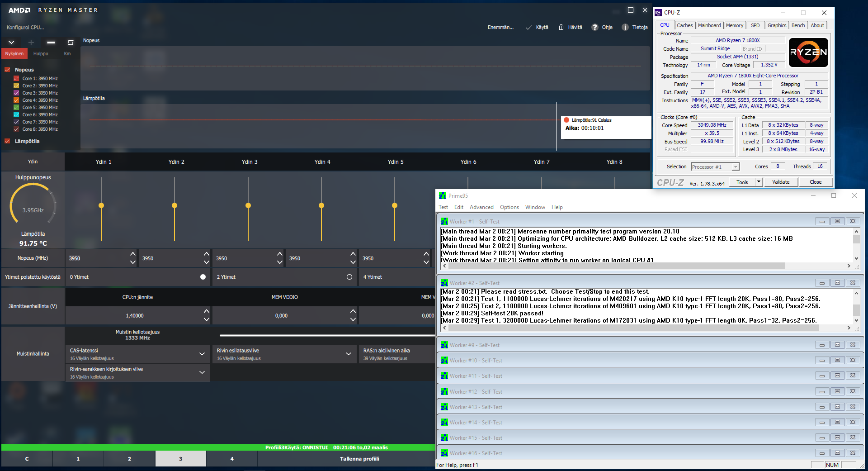Click the CPU-Z Validate button
Screen dimensions: 868x471
(x=781, y=182)
